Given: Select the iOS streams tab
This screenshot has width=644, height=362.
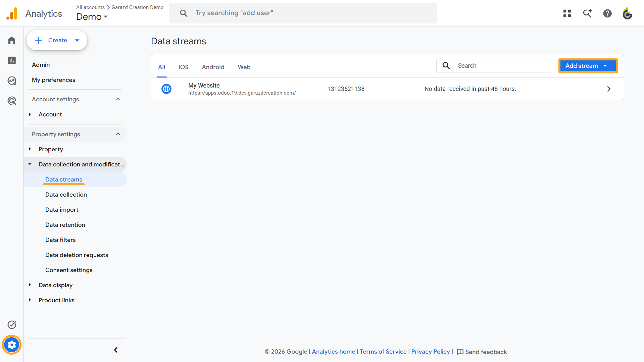Looking at the screenshot, I should click(183, 67).
